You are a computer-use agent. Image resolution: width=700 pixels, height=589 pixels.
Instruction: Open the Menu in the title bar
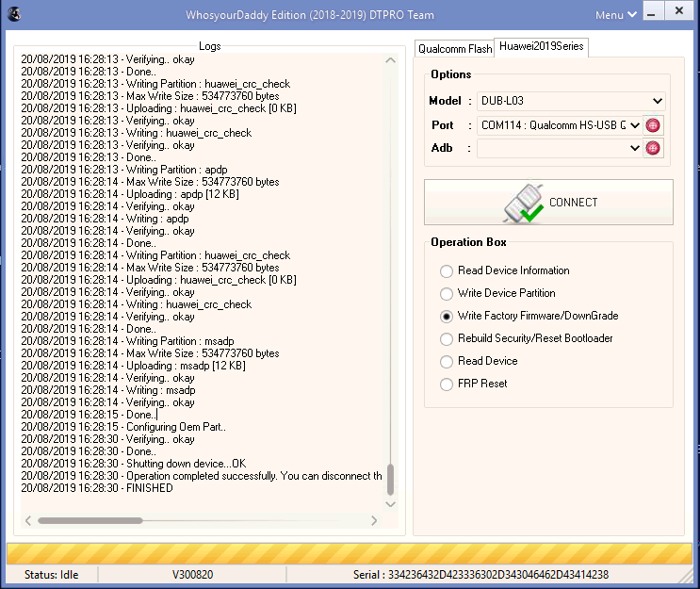click(614, 15)
